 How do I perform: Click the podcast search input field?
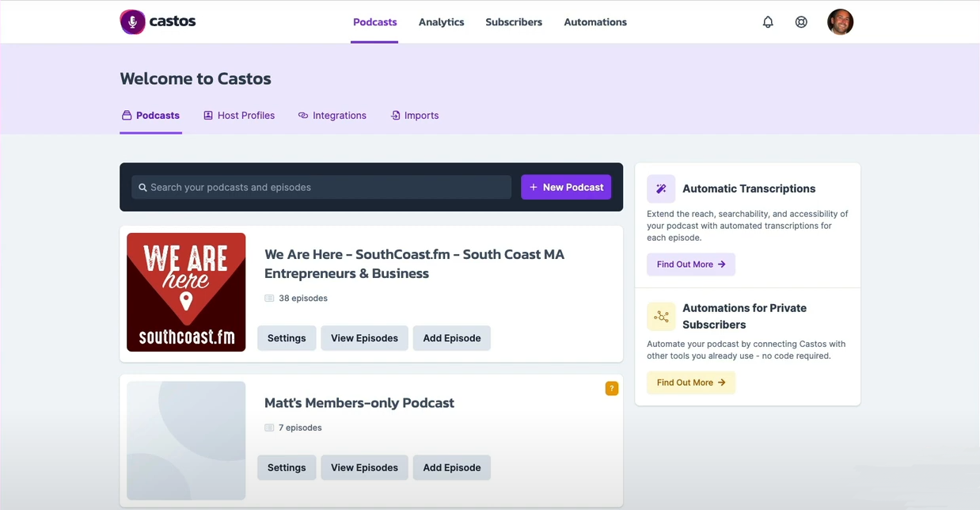[317, 187]
